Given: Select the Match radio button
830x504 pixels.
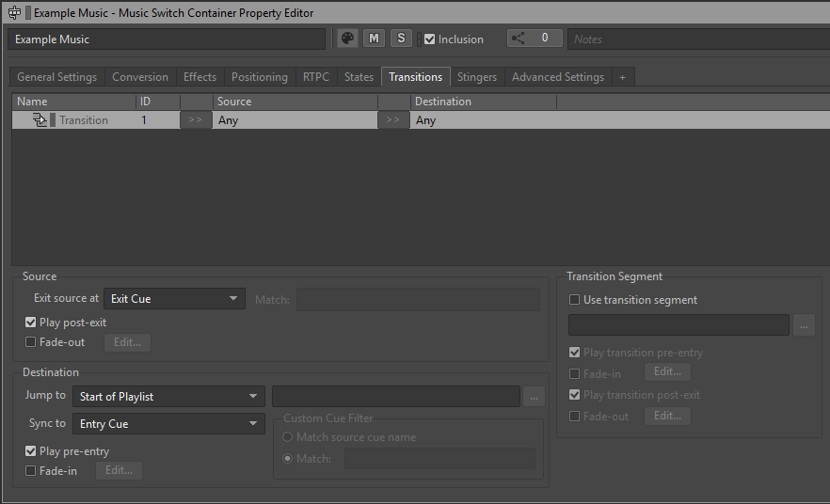Looking at the screenshot, I should (x=287, y=459).
